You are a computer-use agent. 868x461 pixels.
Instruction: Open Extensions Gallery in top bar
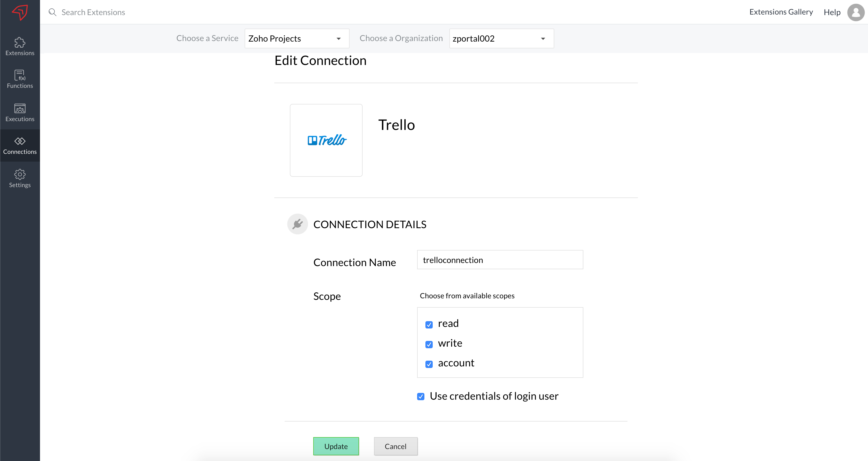pyautogui.click(x=781, y=12)
